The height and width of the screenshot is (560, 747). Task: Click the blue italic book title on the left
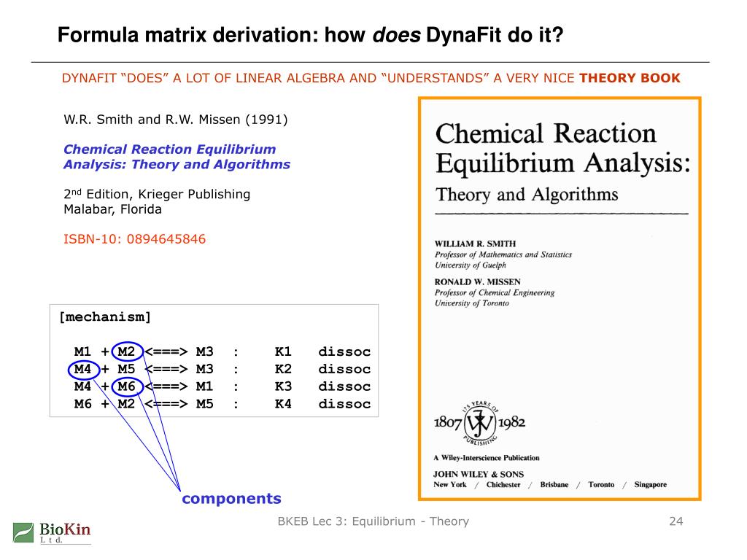pyautogui.click(x=177, y=157)
